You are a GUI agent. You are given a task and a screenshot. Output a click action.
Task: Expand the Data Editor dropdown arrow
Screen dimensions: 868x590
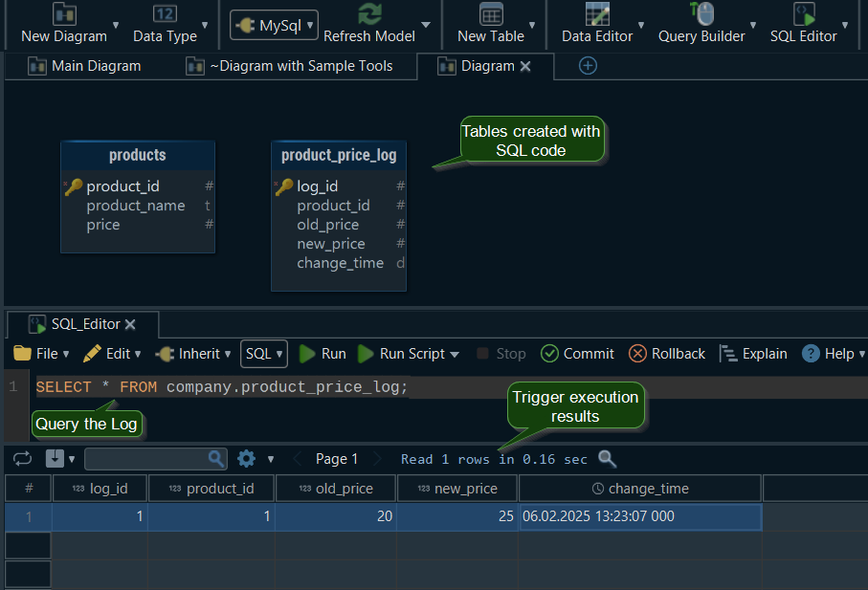coord(641,25)
